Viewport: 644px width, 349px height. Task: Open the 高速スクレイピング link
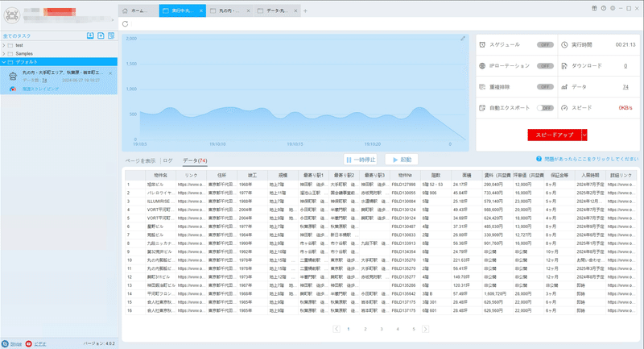(x=40, y=89)
